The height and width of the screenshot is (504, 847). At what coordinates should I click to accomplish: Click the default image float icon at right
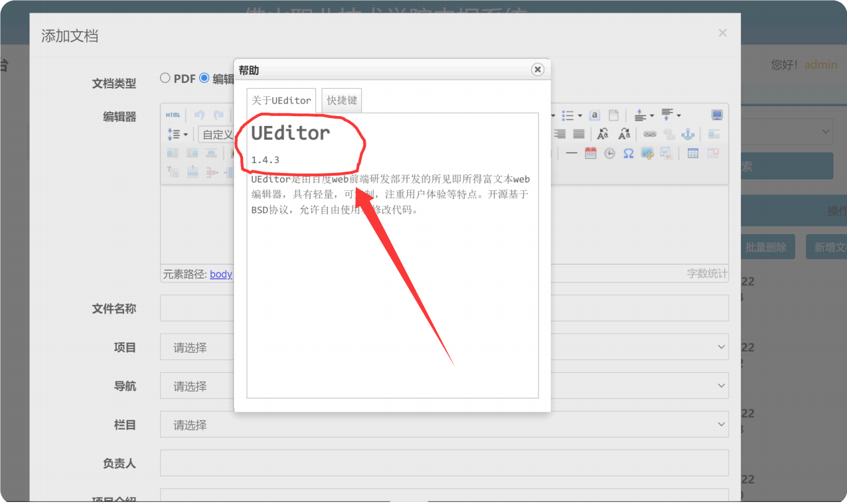[714, 134]
